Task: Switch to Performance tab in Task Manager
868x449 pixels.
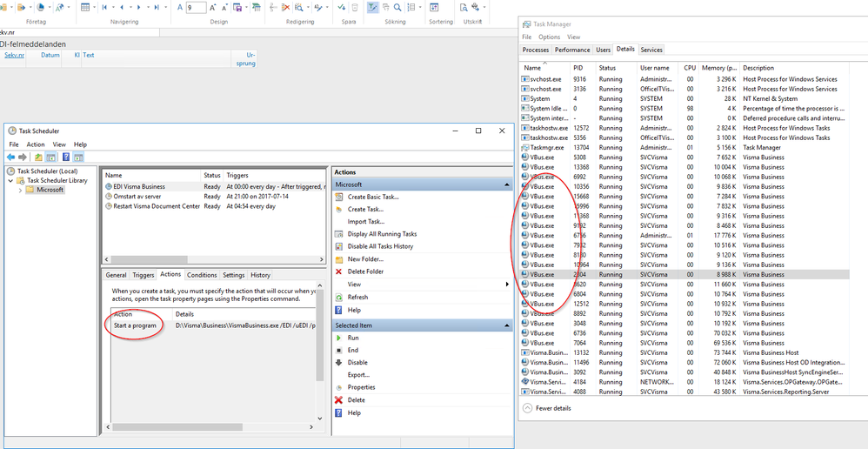Action: 572,50
